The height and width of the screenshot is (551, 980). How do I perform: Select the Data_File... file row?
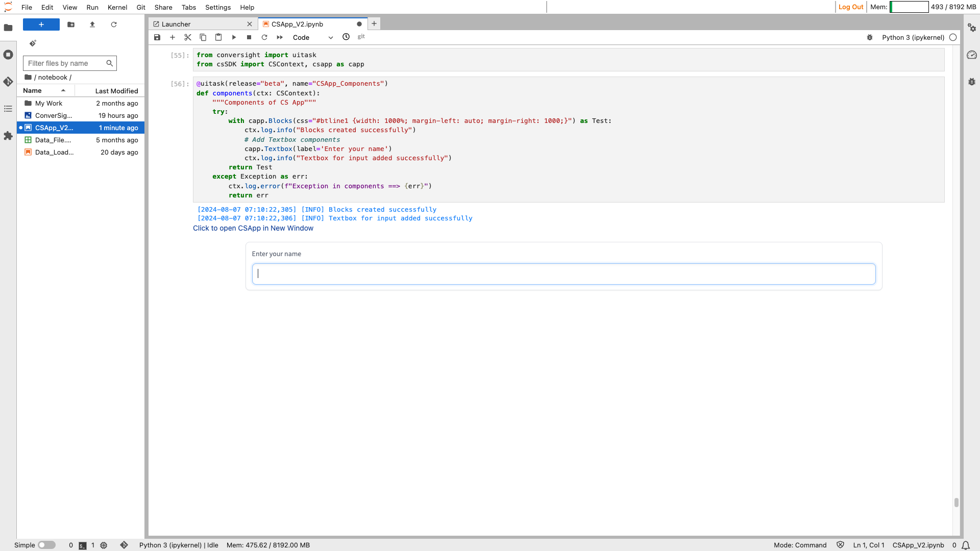[x=81, y=140]
